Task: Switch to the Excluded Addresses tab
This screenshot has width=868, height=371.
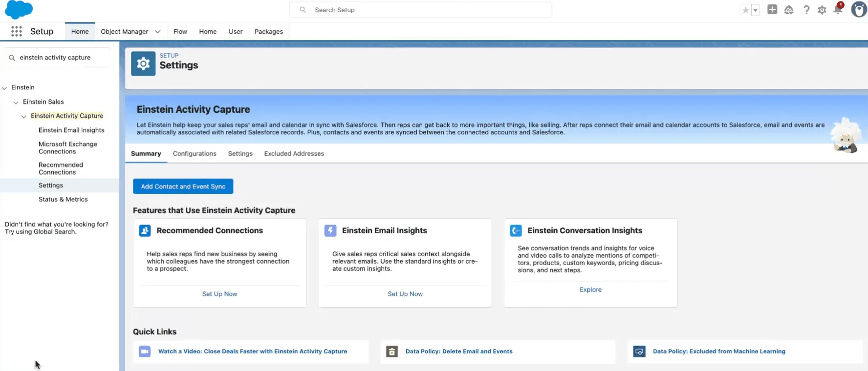Action: 294,154
